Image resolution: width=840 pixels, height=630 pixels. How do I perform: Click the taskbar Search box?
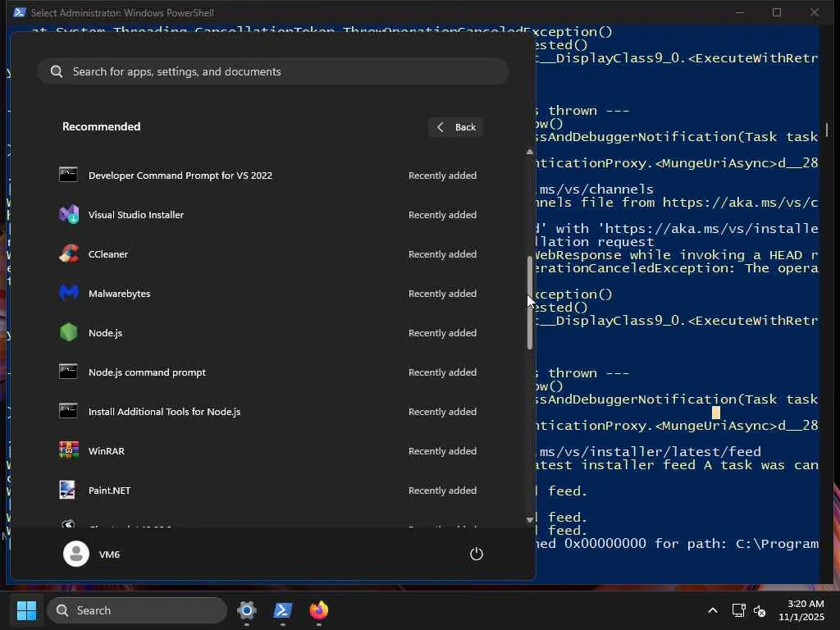click(x=137, y=610)
